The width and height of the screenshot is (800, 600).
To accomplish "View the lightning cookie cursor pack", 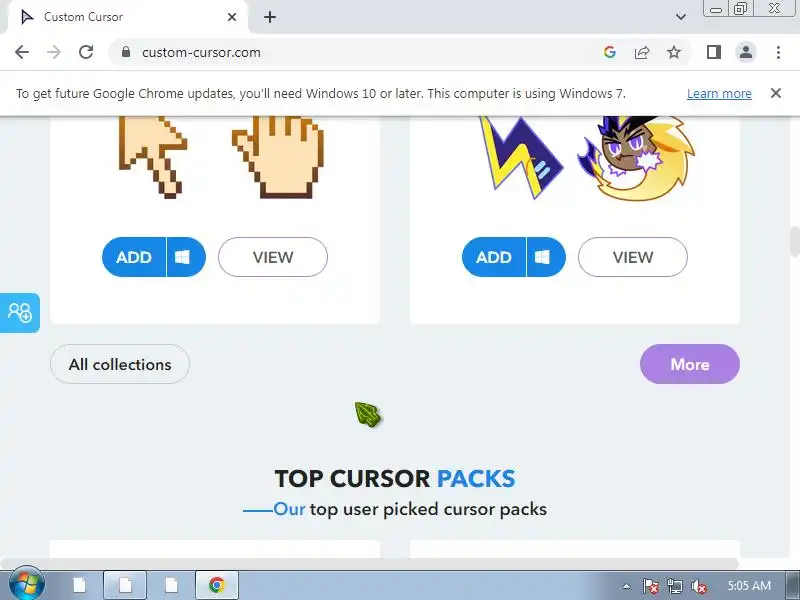I will point(633,257).
